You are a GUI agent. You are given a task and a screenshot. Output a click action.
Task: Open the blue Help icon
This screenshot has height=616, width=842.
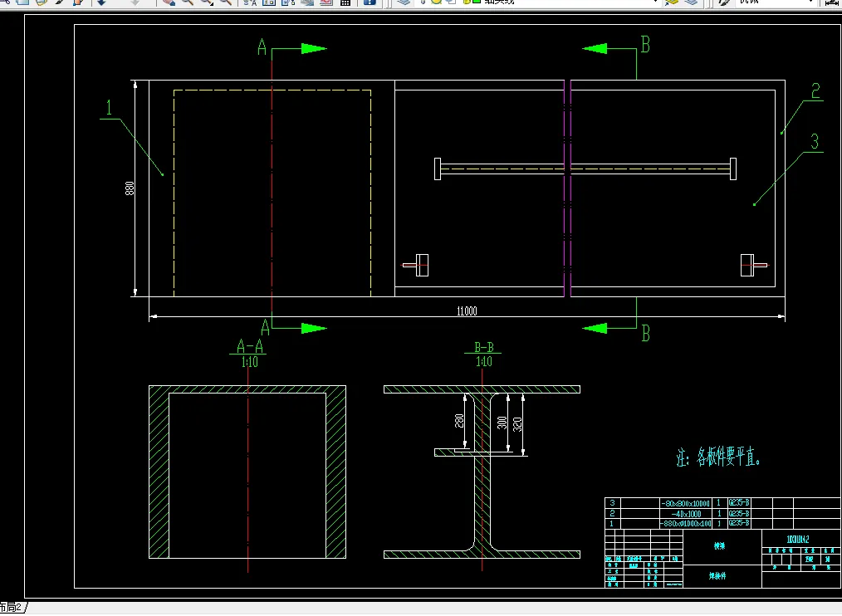(x=370, y=2)
